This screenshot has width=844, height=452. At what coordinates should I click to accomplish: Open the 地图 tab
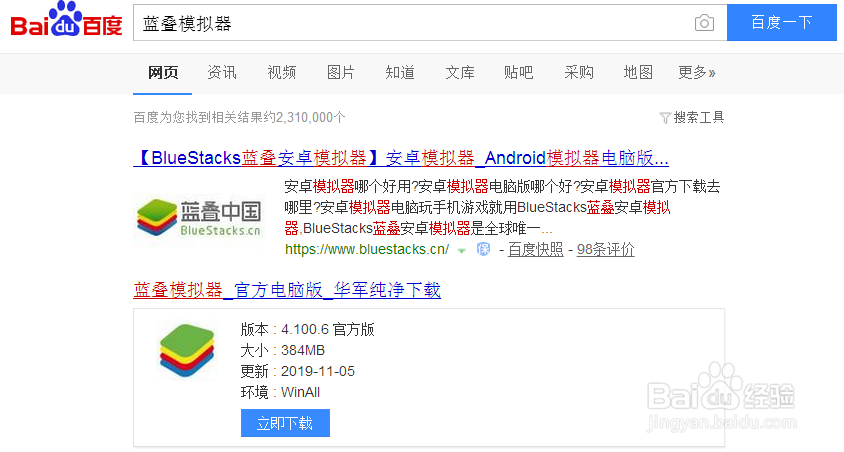638,72
